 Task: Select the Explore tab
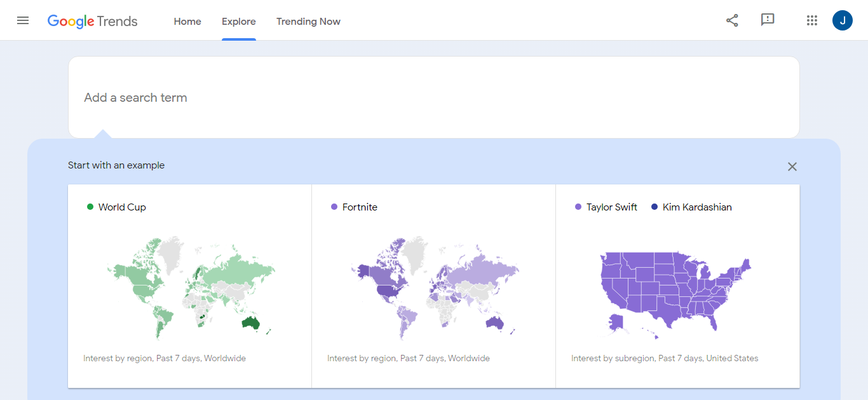point(239,22)
